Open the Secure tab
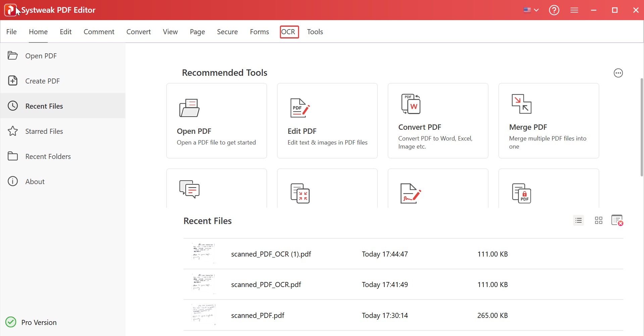The height and width of the screenshot is (336, 644). click(x=227, y=32)
